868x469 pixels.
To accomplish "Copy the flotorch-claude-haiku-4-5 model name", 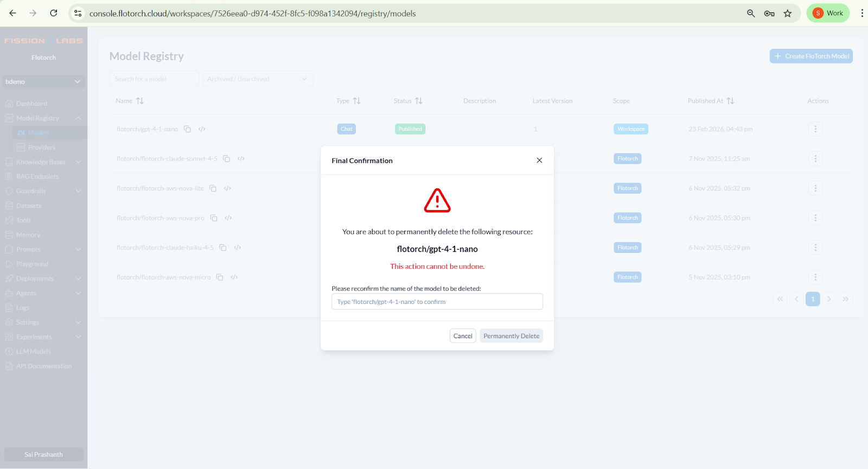I will click(223, 248).
